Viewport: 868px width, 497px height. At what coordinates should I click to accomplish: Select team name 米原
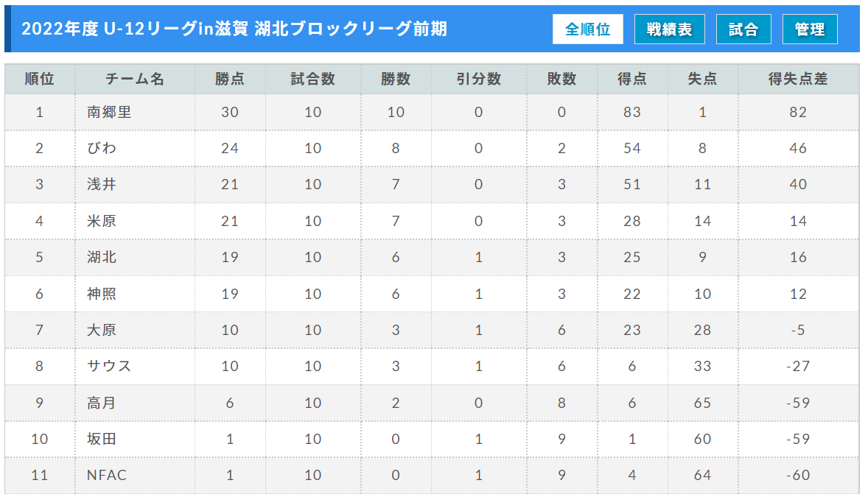[102, 222]
